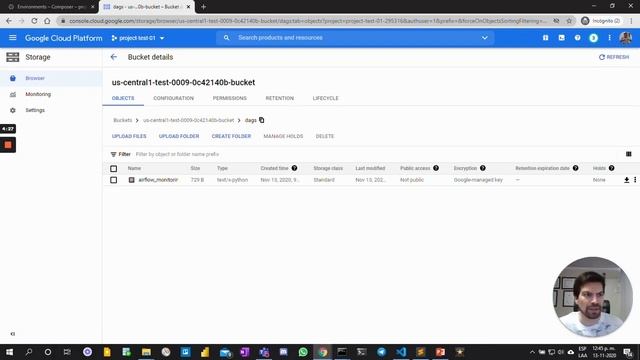This screenshot has height=360, width=640.
Task: Open Visual Studio Code from the taskbar
Action: tap(401, 352)
